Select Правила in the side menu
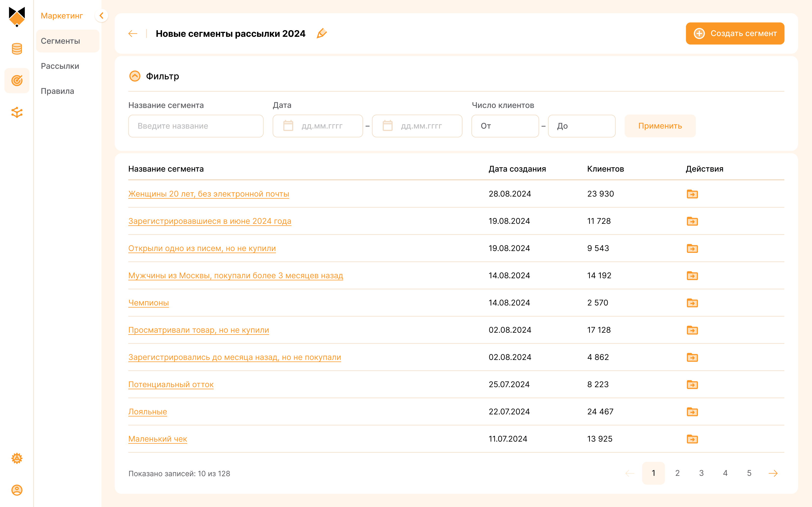The image size is (812, 507). pos(57,91)
